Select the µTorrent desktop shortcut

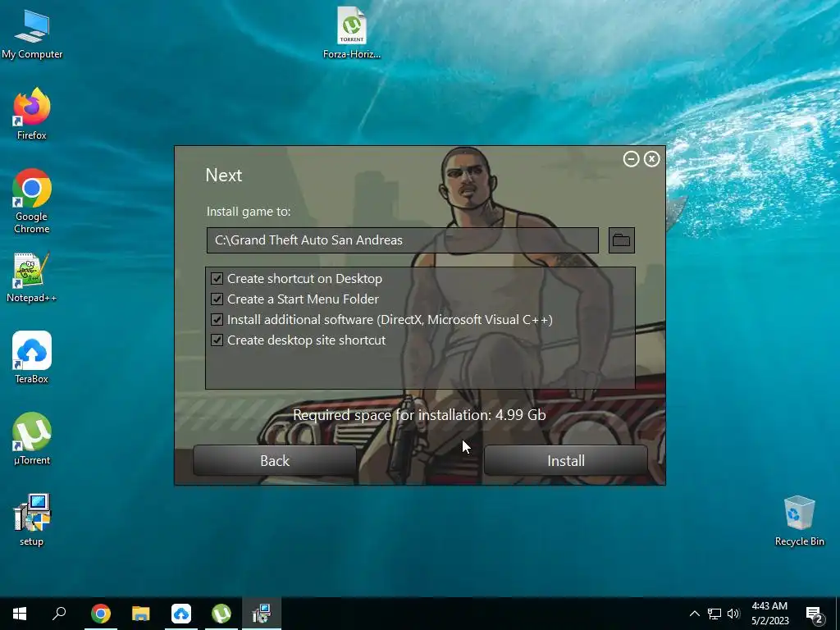(32, 440)
